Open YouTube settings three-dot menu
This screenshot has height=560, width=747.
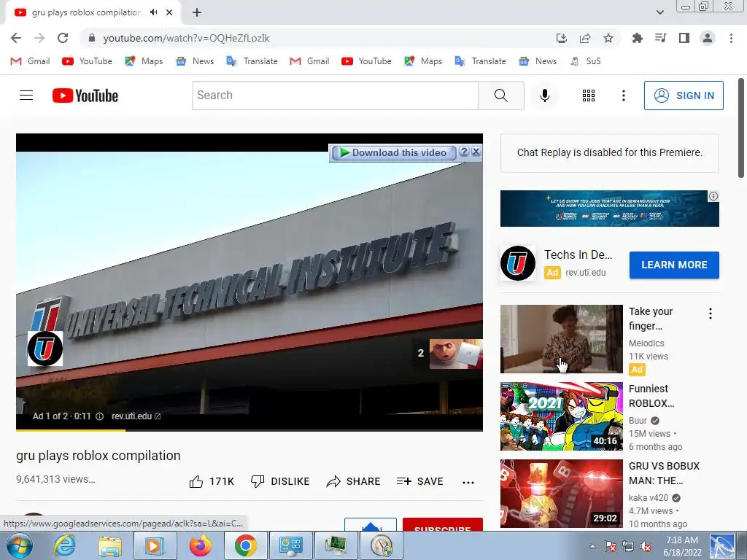623,96
